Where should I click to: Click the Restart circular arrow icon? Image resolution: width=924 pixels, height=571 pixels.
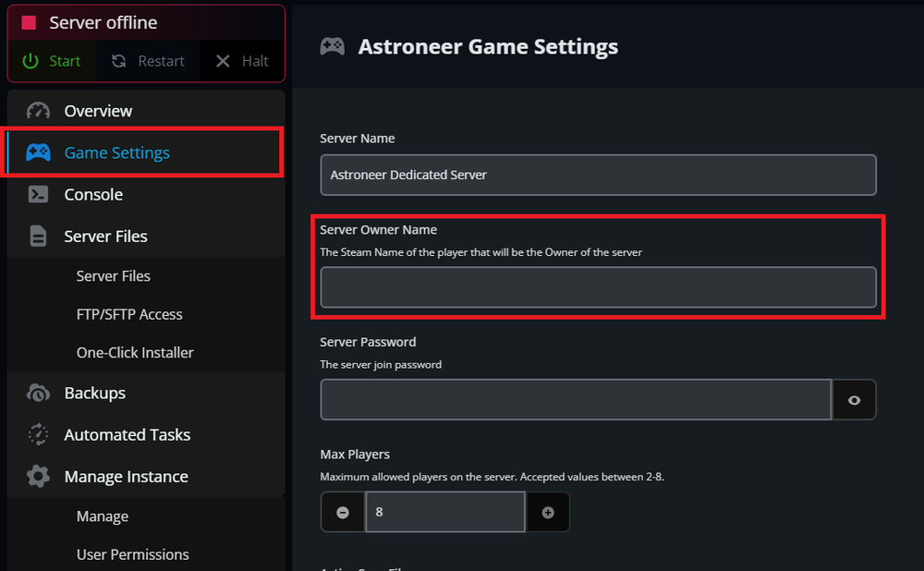[x=119, y=61]
